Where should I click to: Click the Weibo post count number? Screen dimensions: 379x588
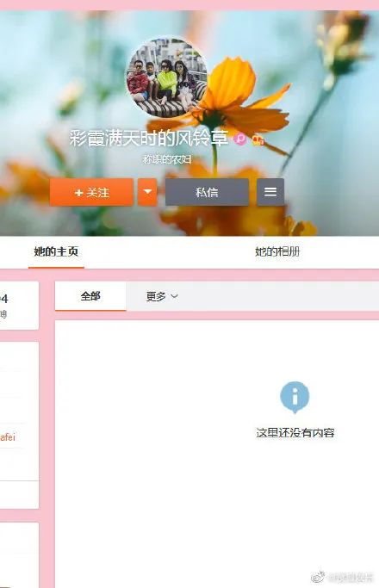[x=3, y=299]
